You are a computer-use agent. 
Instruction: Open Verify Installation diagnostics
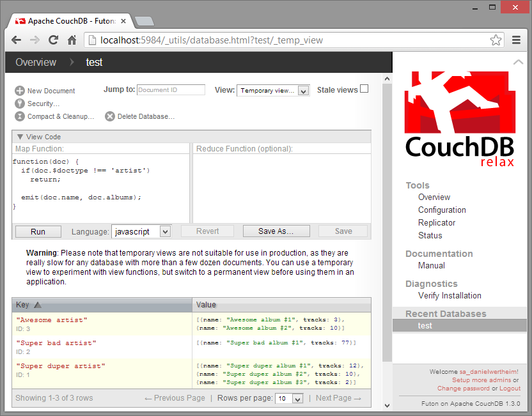[450, 296]
